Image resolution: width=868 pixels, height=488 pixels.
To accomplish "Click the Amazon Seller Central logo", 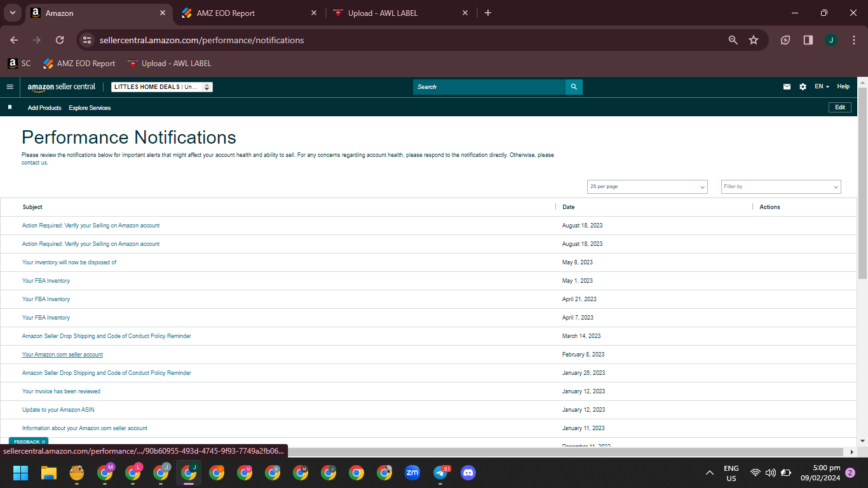I will [62, 87].
